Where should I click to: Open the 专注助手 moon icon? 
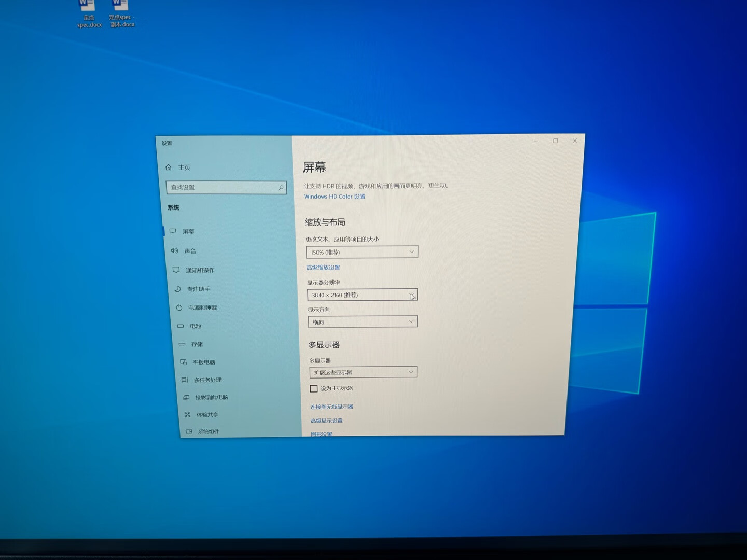click(177, 289)
